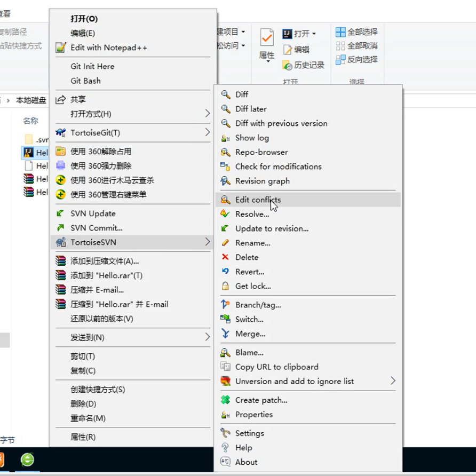Image resolution: width=476 pixels, height=476 pixels.
Task: Click the red Delete X icon
Action: click(x=225, y=257)
